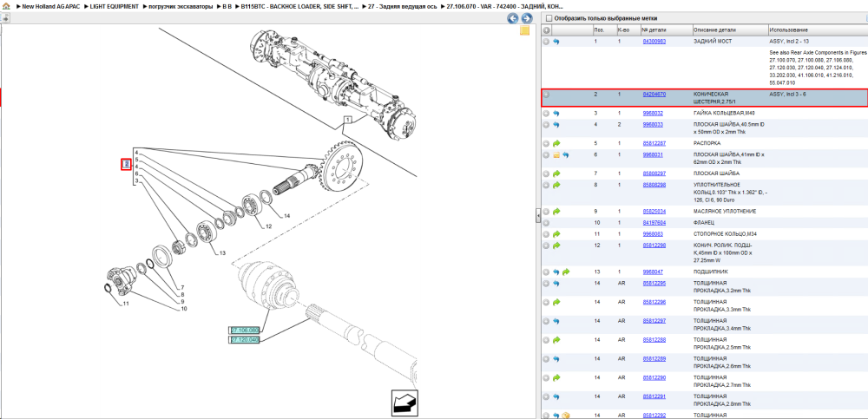Click the blue arrow on part 85812295 row
This screenshot has height=419, width=868.
556,284
